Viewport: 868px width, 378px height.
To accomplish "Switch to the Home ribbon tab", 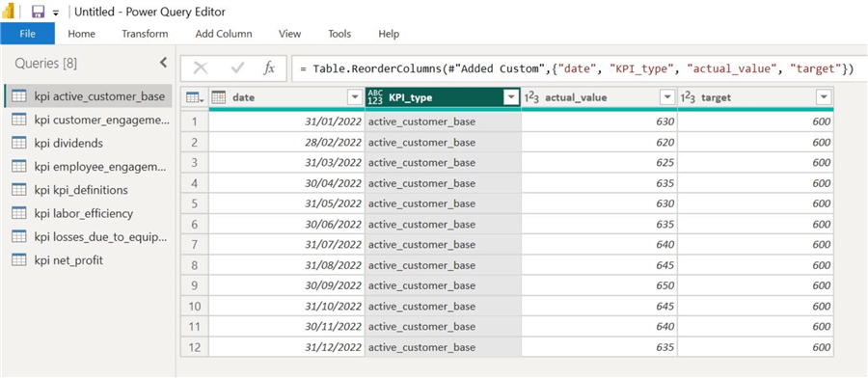I will 81,34.
